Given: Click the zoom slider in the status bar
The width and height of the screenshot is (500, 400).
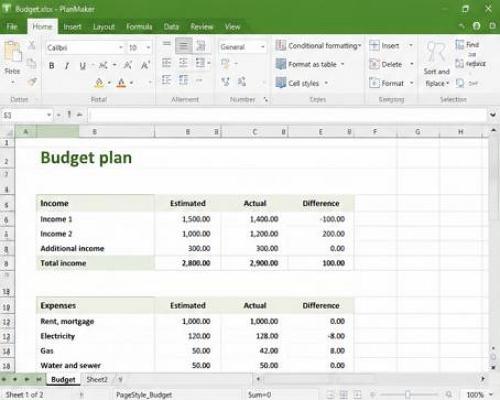Looking at the screenshot, I should 408,395.
